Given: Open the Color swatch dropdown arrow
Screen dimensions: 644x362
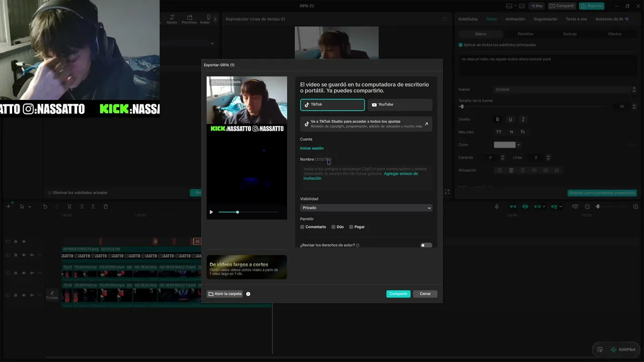Looking at the screenshot, I should [519, 145].
